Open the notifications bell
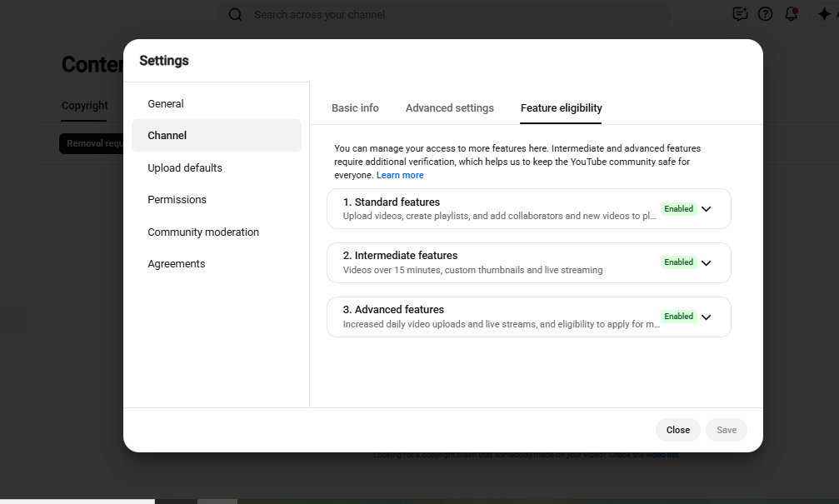 pyautogui.click(x=791, y=14)
